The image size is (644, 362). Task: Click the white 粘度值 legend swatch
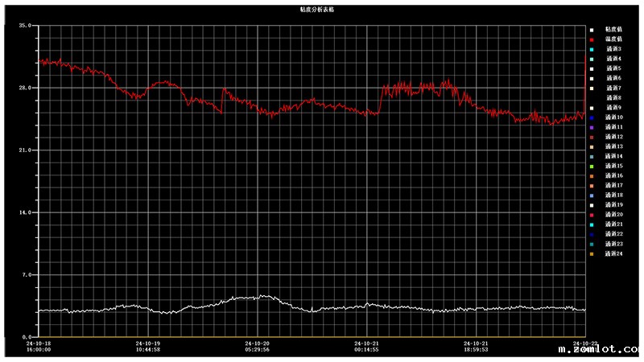coord(591,30)
